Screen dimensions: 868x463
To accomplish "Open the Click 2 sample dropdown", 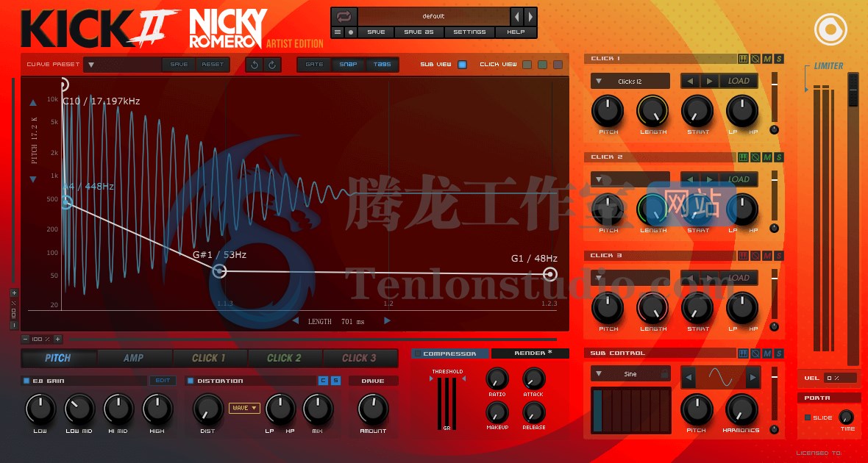I will (x=630, y=179).
